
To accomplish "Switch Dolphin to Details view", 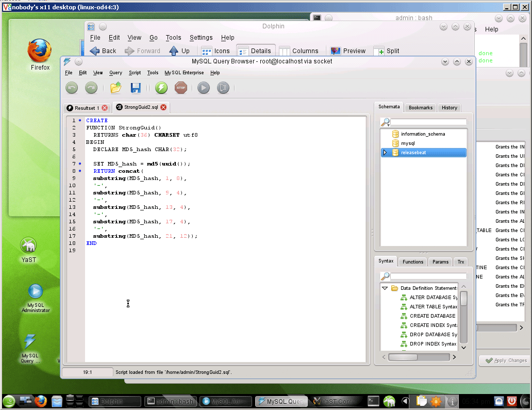I will click(256, 51).
